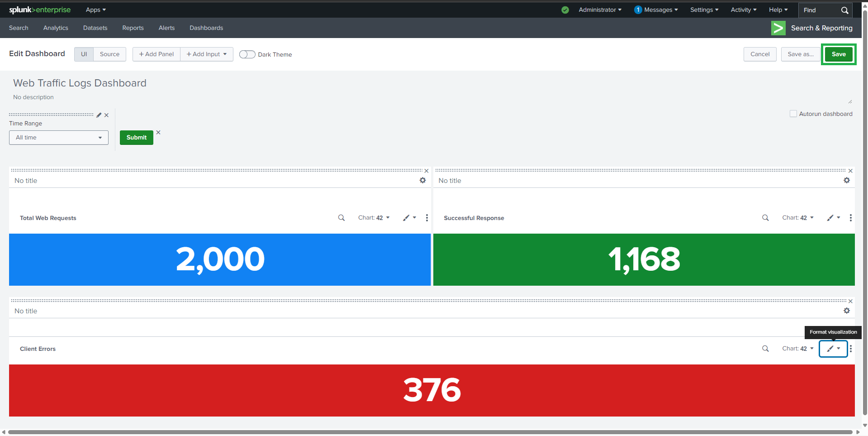The height and width of the screenshot is (436, 868).
Task: Click the Find search magnifier icon
Action: (x=844, y=10)
